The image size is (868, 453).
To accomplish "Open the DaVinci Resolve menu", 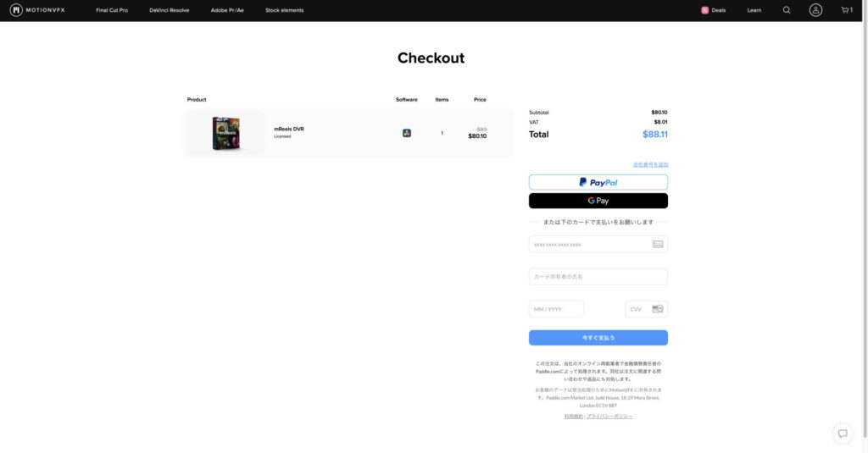I will [x=169, y=10].
